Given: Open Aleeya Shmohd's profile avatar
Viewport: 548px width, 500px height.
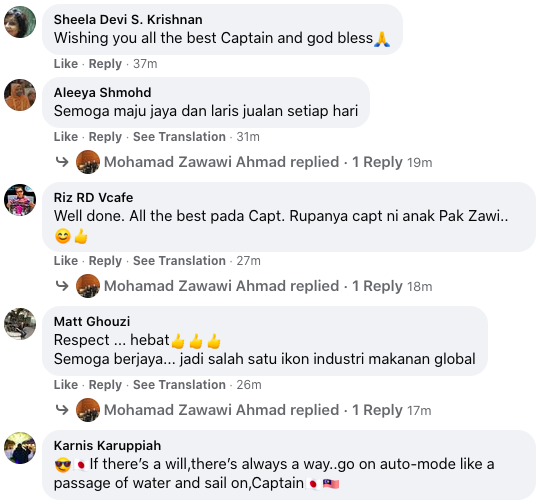Looking at the screenshot, I should pos(20,95).
